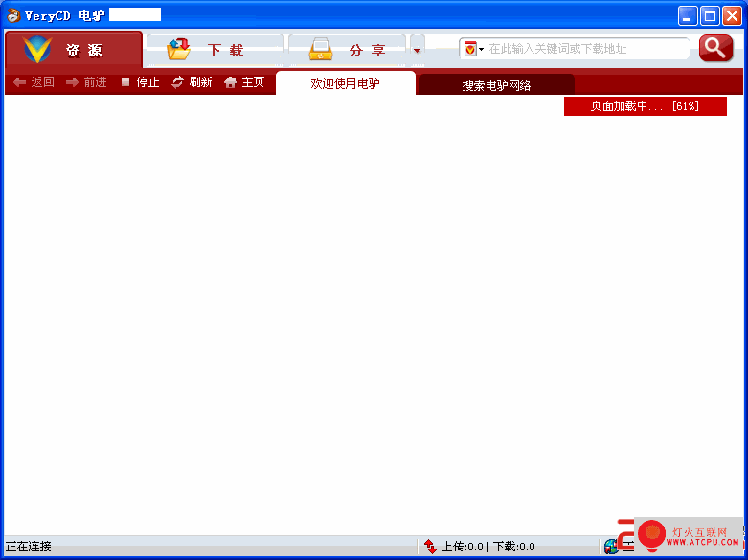Click the 页面加载中 loading progress indicator
Image resolution: width=748 pixels, height=560 pixels.
click(645, 106)
